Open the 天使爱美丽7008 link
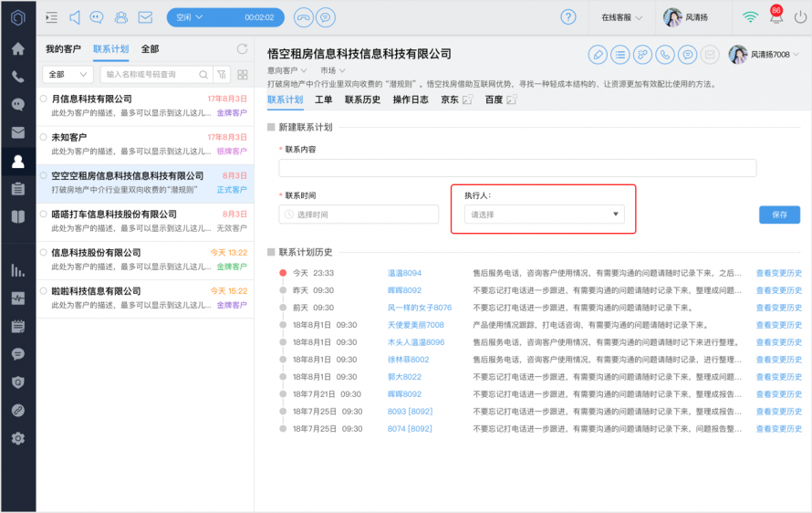Viewport: 812px width, 513px height. point(416,325)
